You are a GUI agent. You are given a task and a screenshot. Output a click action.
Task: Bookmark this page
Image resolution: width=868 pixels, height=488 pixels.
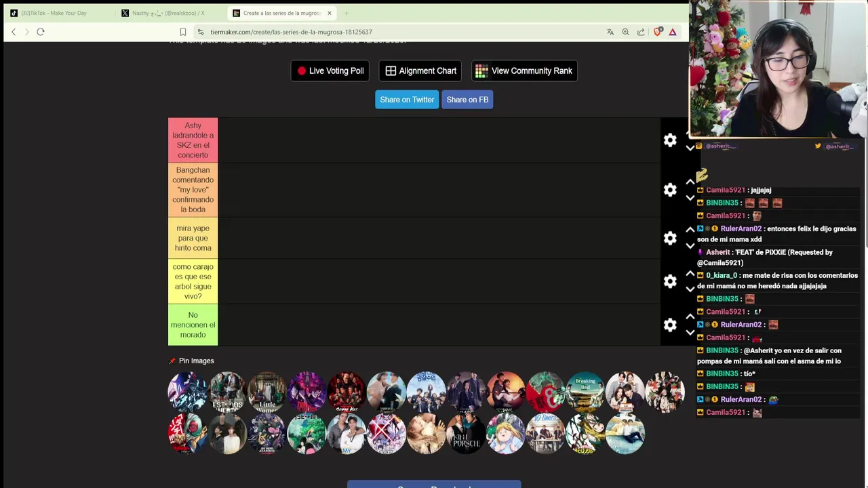[183, 32]
